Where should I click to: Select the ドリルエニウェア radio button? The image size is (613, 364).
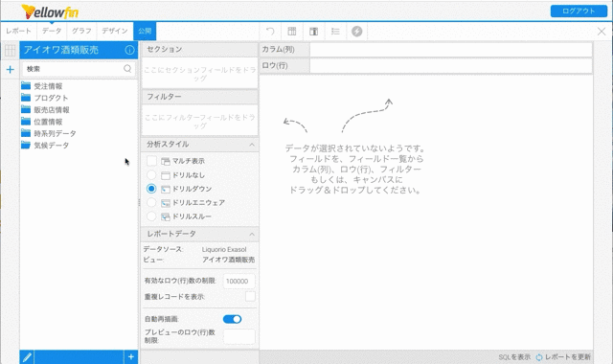[x=151, y=202]
